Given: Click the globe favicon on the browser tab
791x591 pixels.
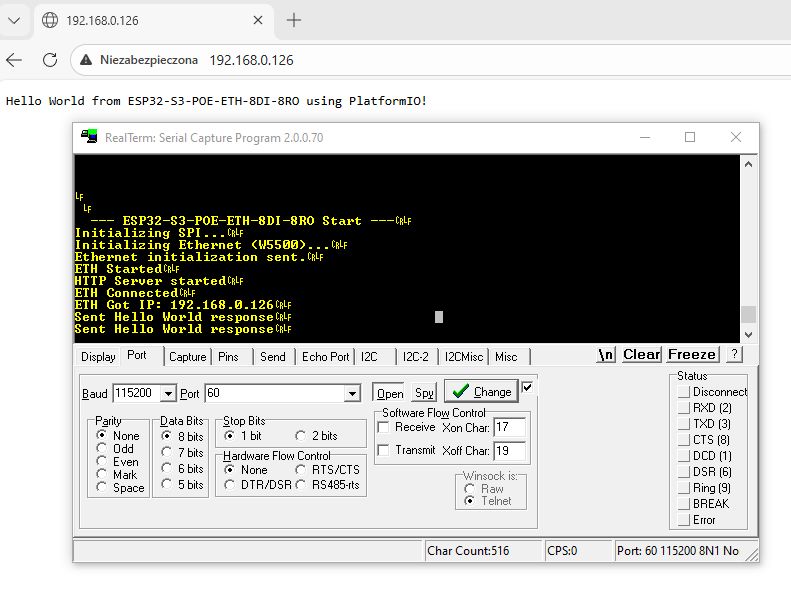Looking at the screenshot, I should point(50,20).
